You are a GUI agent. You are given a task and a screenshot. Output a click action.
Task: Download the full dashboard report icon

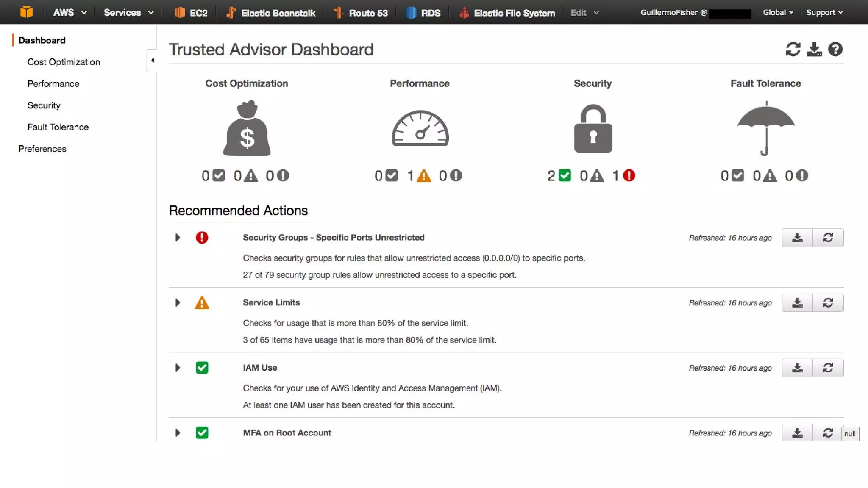click(814, 50)
